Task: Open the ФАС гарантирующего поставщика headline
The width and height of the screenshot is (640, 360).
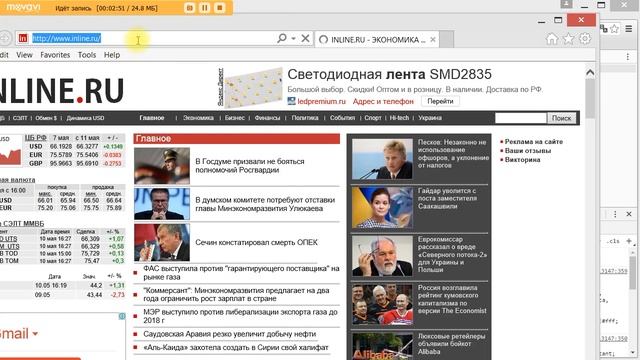Action: point(241,273)
